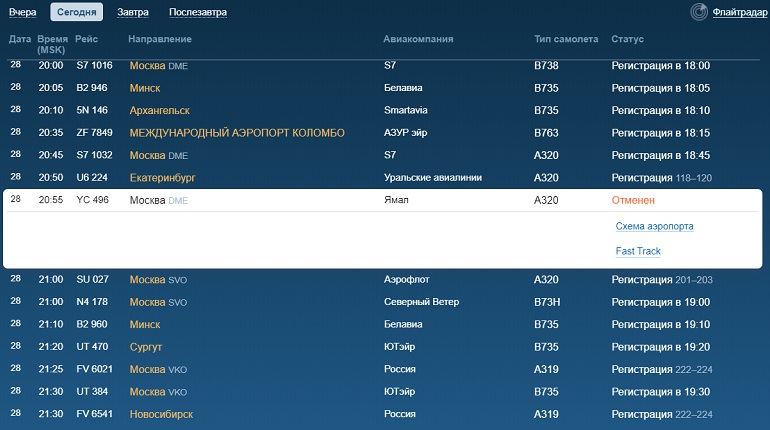Open the Послезавтра tab
Viewport: 770px width, 430px height.
[198, 12]
